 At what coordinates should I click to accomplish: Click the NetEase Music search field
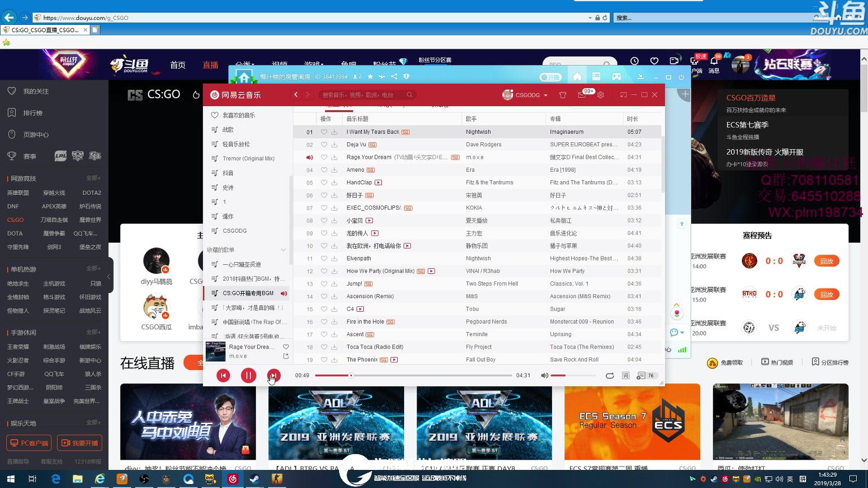367,95
